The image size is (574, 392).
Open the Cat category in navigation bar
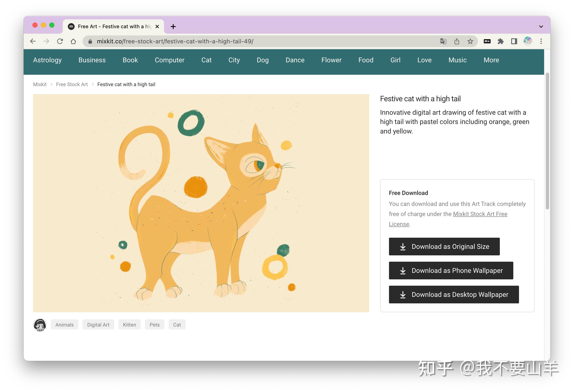[x=206, y=60]
